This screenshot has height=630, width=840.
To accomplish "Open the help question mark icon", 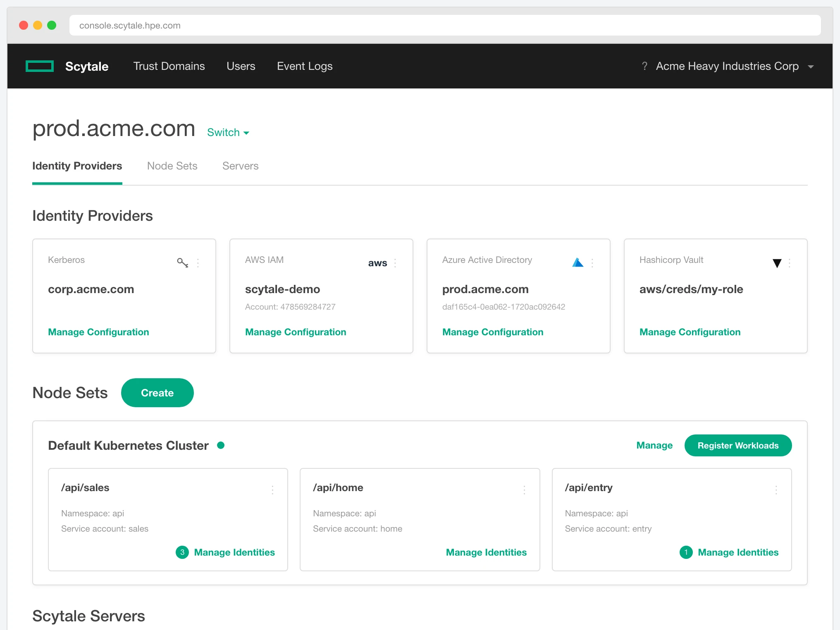I will pyautogui.click(x=644, y=66).
